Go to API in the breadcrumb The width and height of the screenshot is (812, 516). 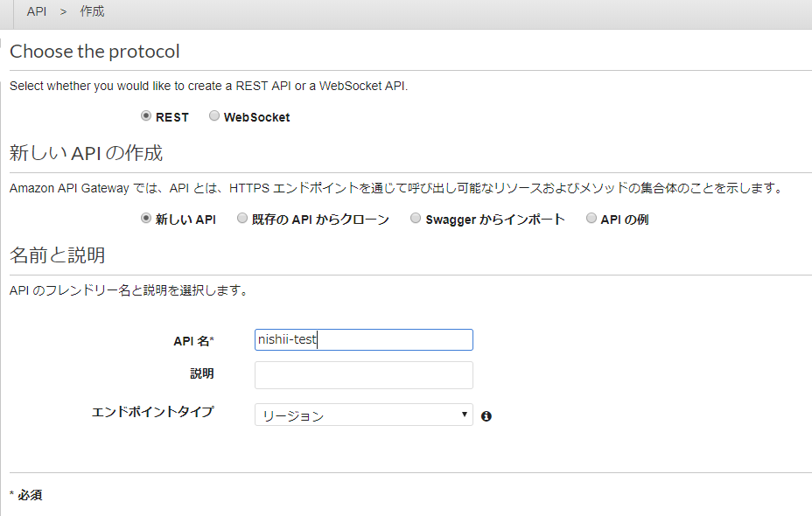click(37, 12)
